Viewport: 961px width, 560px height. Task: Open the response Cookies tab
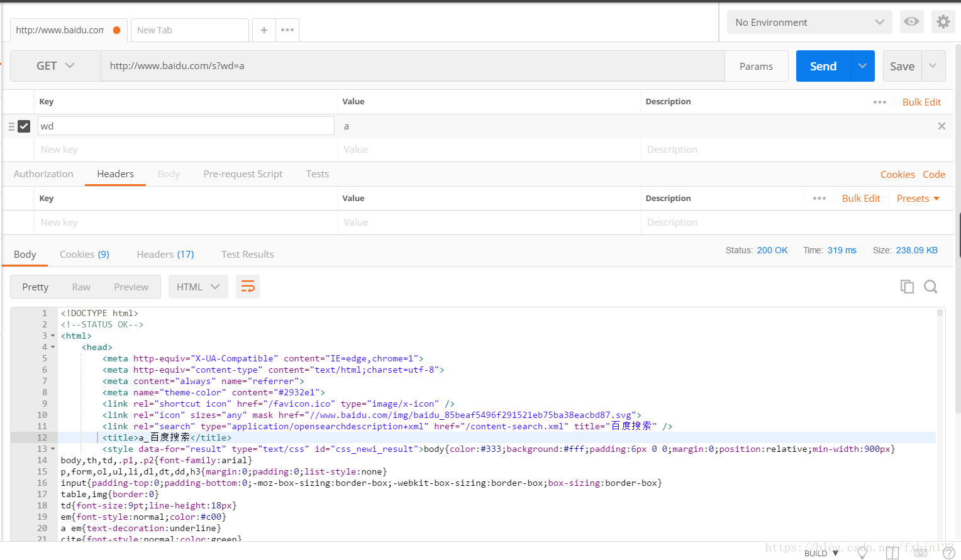pyautogui.click(x=84, y=255)
